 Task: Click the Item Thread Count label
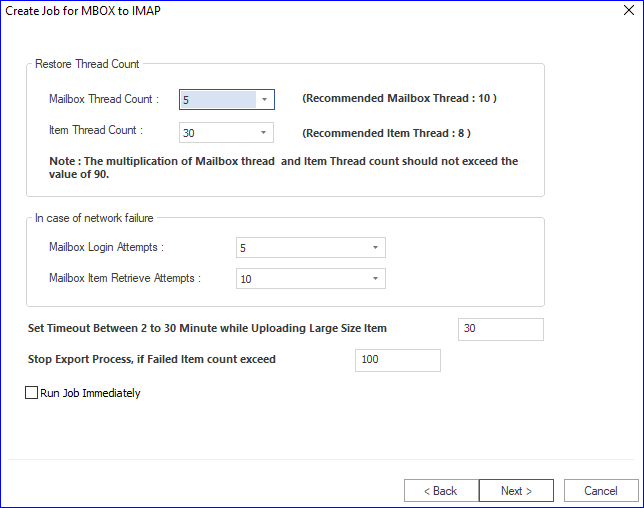tap(96, 130)
